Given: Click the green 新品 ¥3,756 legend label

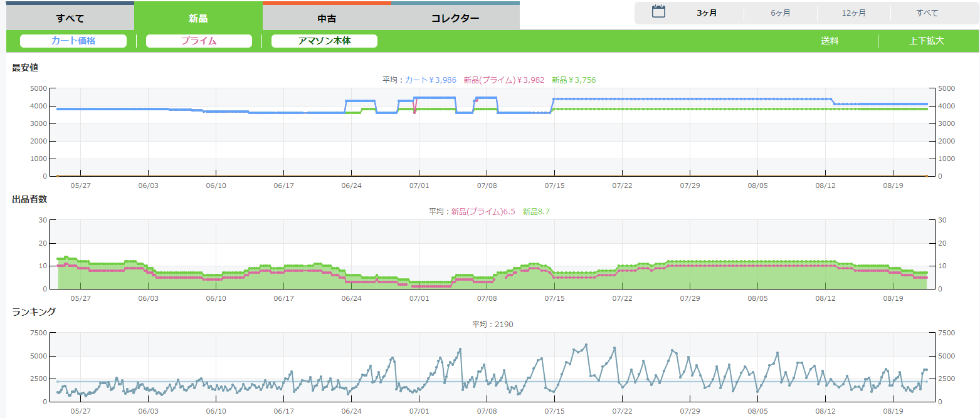Looking at the screenshot, I should click(x=574, y=80).
